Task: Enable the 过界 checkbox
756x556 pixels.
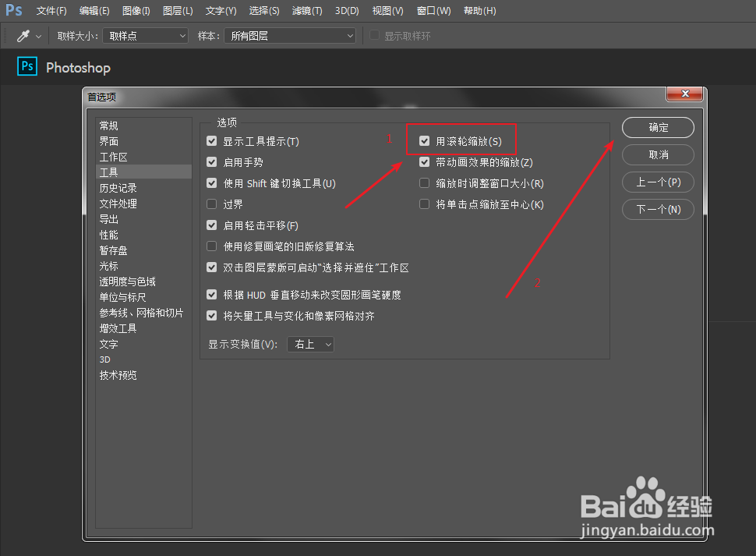Action: (212, 204)
